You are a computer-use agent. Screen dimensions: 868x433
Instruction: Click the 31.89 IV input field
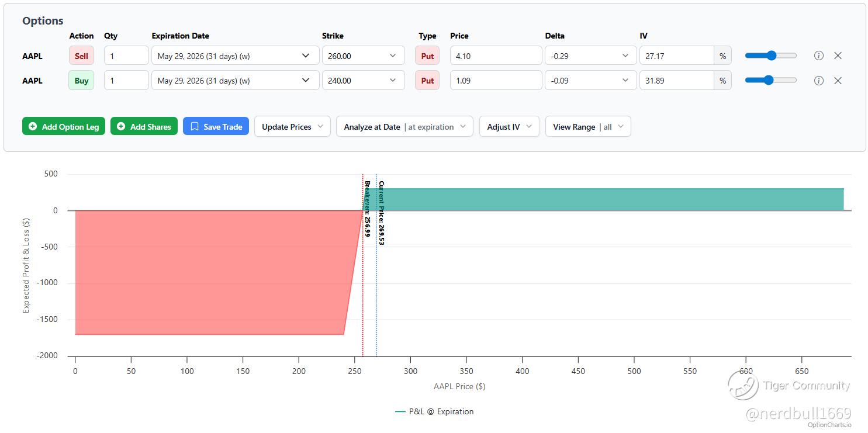click(677, 81)
